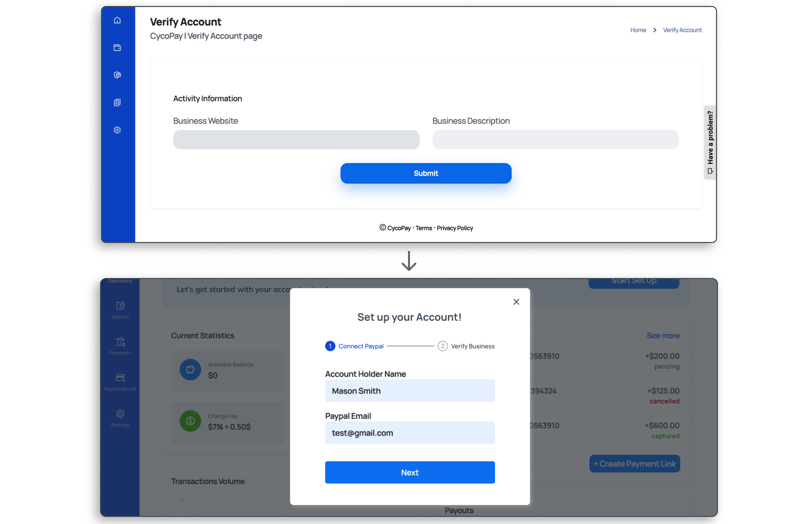812x524 pixels.
Task: Open Payments Link in the dashboard sidebar
Action: click(120, 382)
